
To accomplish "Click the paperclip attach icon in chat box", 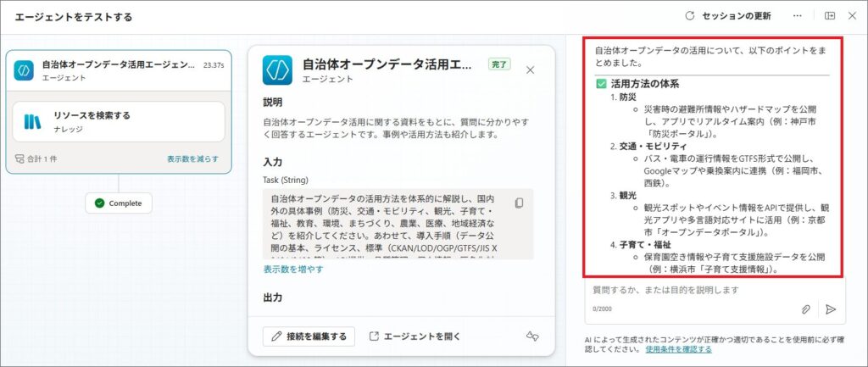I will [806, 309].
